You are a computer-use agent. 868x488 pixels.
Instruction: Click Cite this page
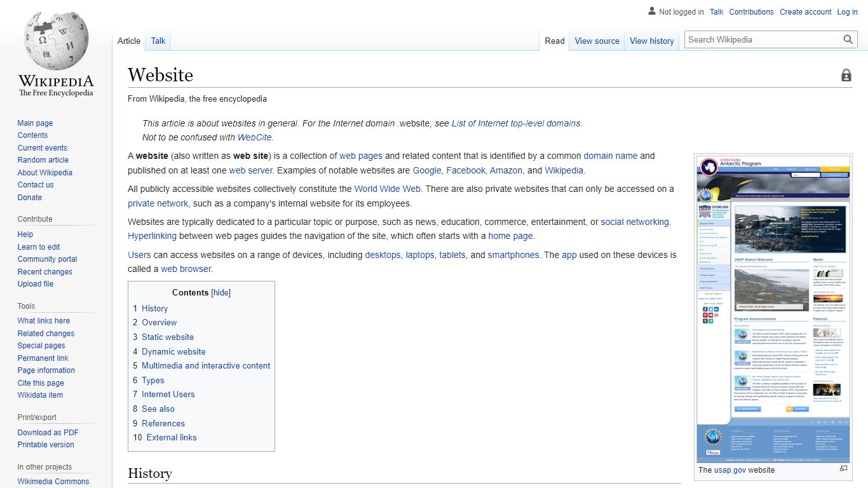(41, 383)
